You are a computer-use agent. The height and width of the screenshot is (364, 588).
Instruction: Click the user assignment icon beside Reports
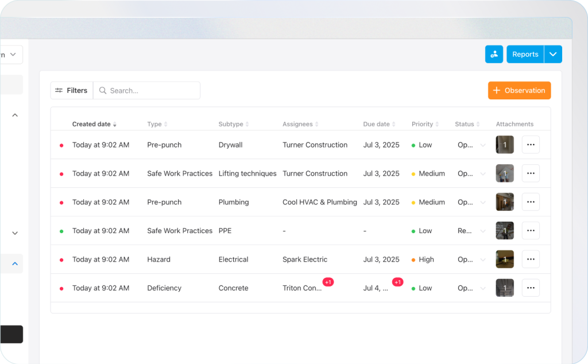(x=494, y=54)
